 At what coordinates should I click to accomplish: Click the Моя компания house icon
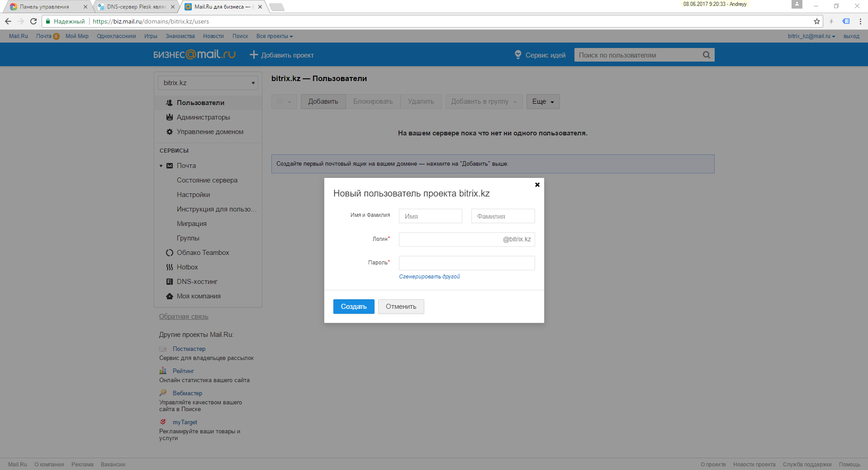(x=169, y=296)
